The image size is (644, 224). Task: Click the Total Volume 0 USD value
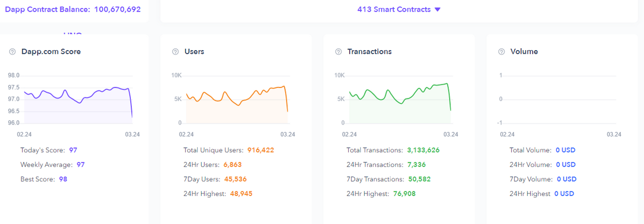click(566, 150)
